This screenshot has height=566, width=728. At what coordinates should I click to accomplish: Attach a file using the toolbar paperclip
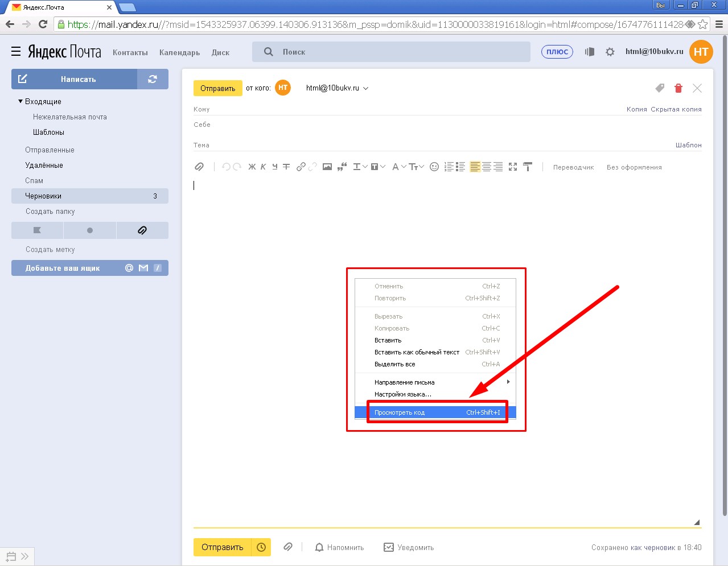point(199,167)
